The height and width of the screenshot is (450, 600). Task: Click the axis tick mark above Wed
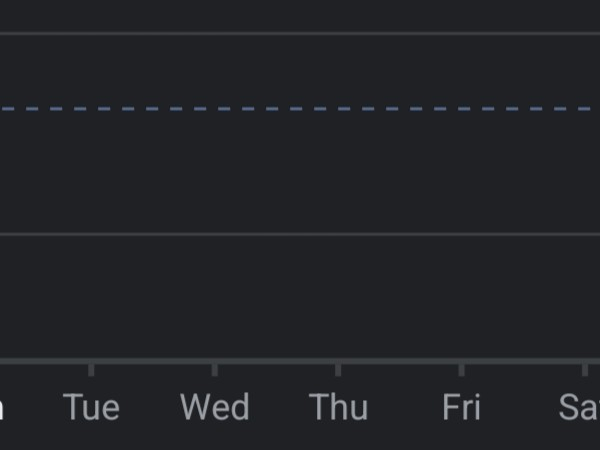point(215,369)
